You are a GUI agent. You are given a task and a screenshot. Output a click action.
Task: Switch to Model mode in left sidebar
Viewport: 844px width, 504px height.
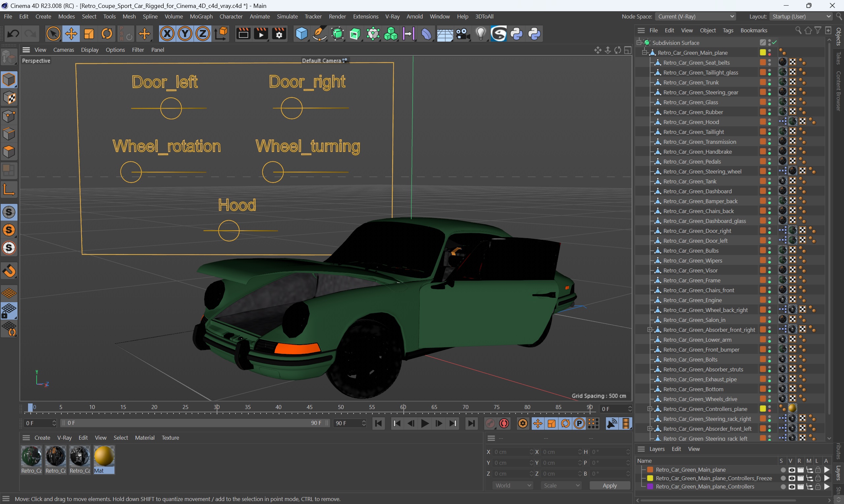(9, 80)
